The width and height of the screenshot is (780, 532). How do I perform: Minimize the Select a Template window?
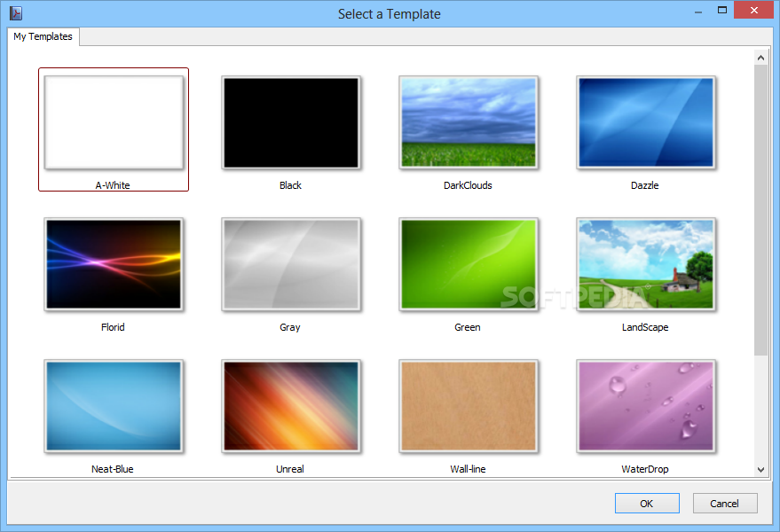point(698,11)
